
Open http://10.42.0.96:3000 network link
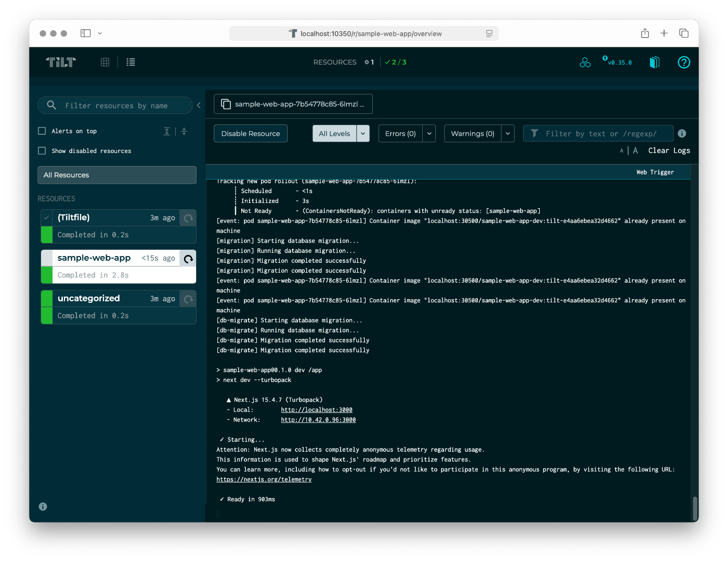(x=318, y=420)
